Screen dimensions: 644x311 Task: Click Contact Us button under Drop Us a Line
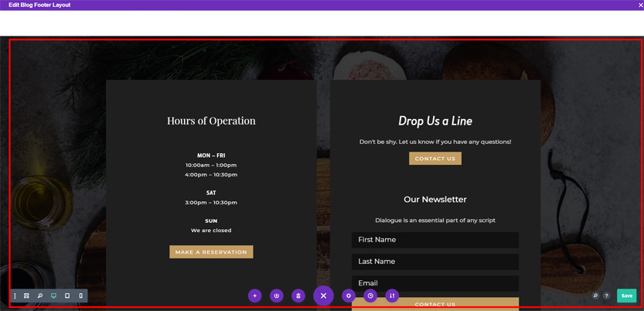point(435,159)
